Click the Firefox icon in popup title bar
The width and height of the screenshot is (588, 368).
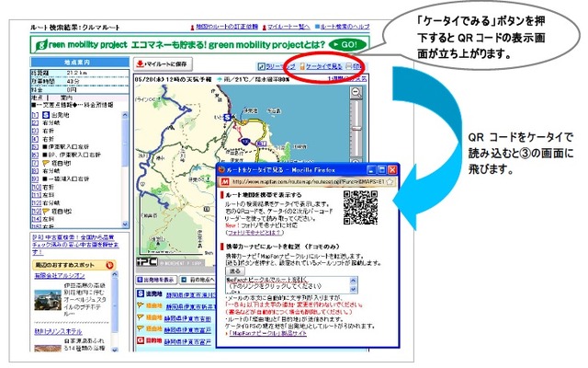point(222,169)
